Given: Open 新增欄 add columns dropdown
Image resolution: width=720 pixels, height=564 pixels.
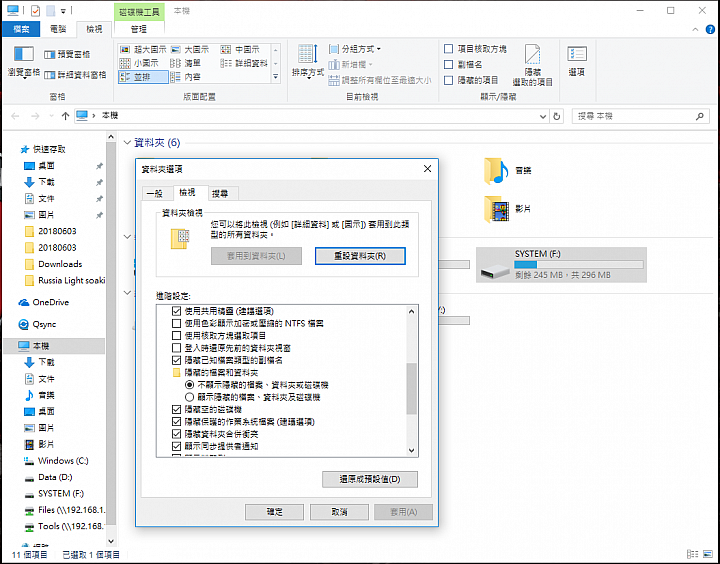Looking at the screenshot, I should click(x=350, y=65).
